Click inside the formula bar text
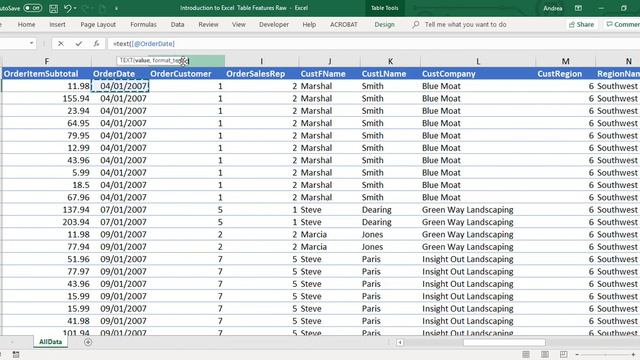Screen dimensions: 640x360 tap(144, 44)
